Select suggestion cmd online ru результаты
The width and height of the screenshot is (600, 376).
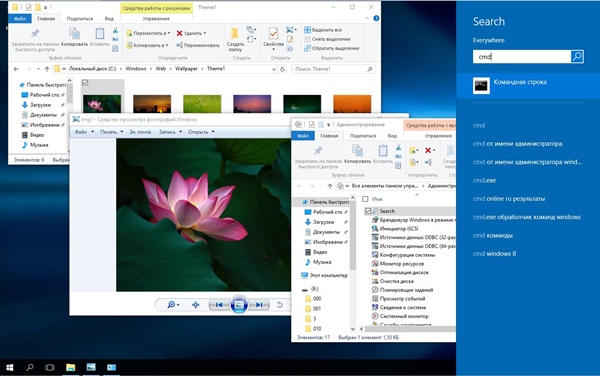point(509,199)
